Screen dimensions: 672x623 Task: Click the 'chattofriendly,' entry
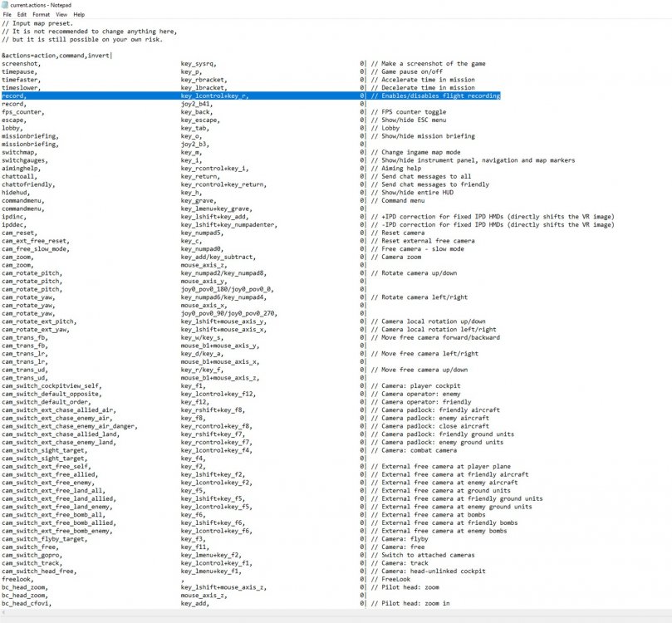pyautogui.click(x=28, y=184)
